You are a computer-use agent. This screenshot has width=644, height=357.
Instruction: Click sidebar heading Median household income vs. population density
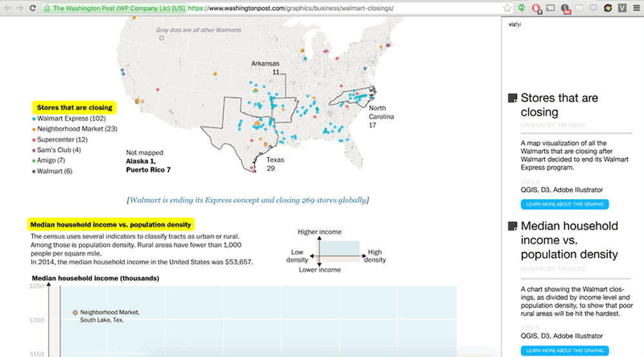[x=569, y=240]
